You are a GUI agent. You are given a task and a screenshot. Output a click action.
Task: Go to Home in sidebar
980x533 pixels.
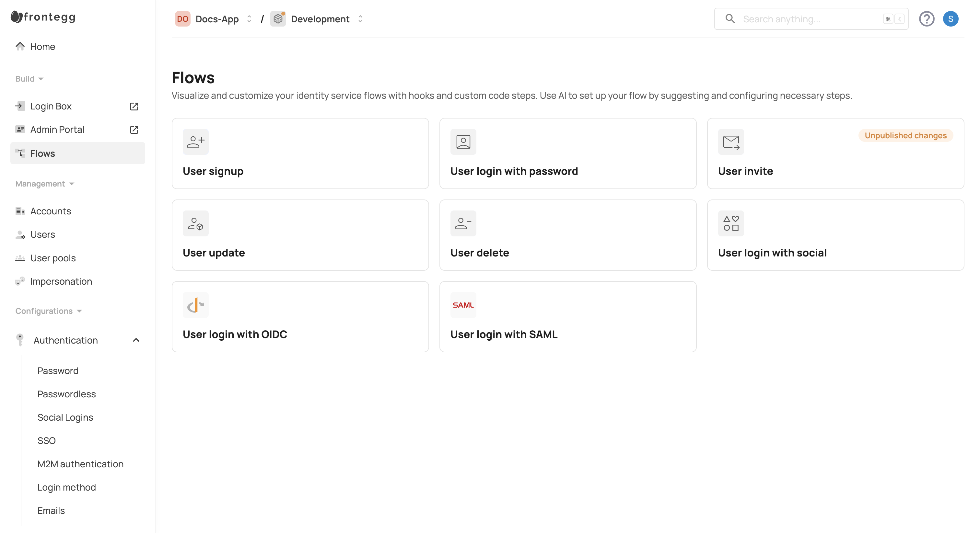[42, 46]
